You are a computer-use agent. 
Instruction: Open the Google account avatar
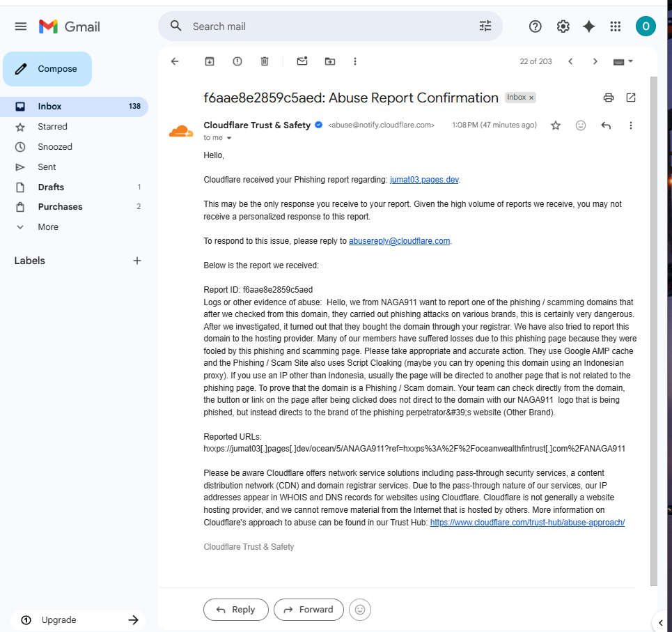[x=646, y=26]
